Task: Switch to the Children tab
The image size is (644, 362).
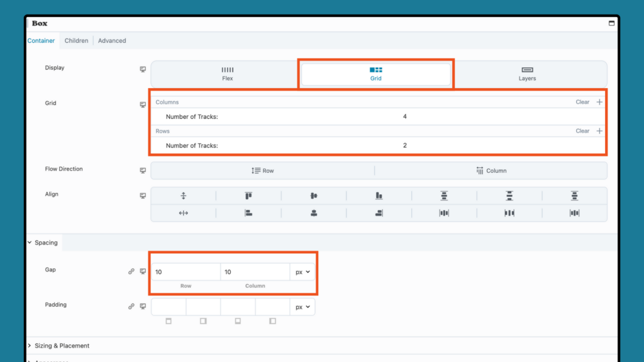Action: 76,40
